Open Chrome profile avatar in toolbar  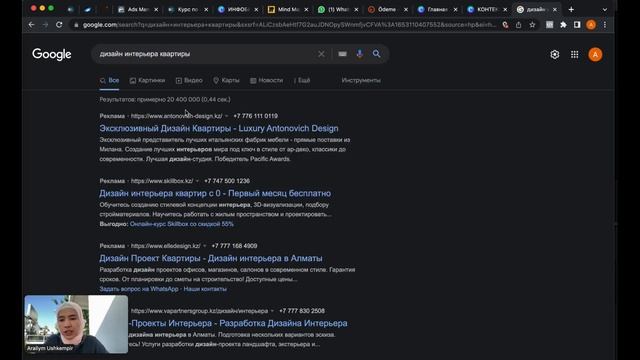click(591, 25)
